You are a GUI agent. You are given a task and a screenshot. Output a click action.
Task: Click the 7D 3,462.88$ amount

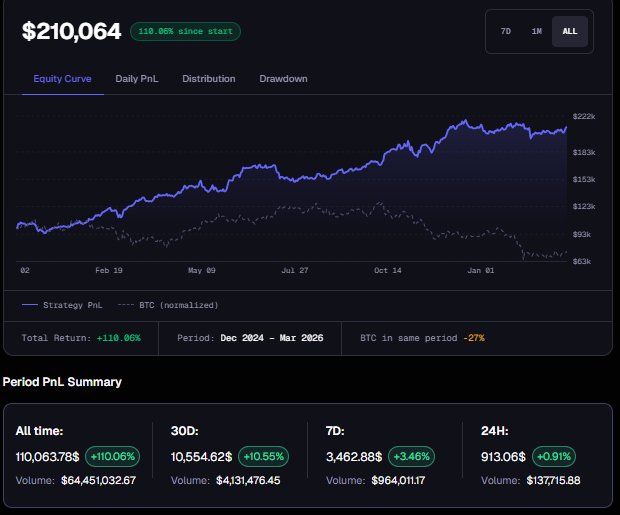click(x=354, y=457)
